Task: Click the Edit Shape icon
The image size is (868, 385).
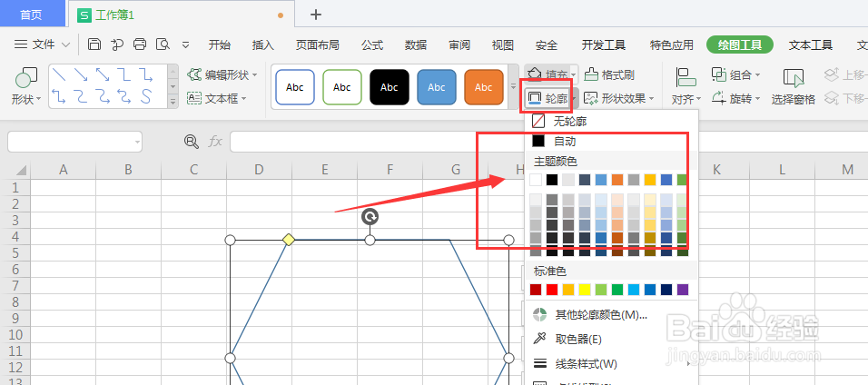Action: pos(193,74)
